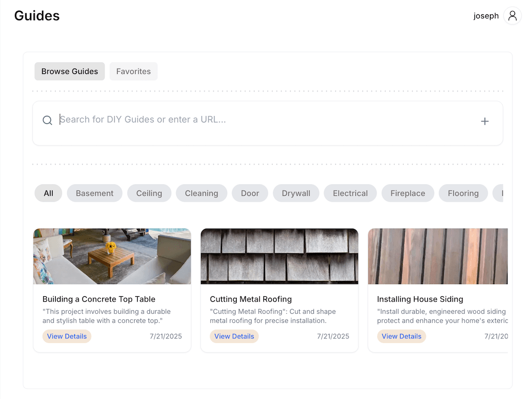The width and height of the screenshot is (532, 399).
Task: Switch to the Favorites tab
Action: (133, 71)
